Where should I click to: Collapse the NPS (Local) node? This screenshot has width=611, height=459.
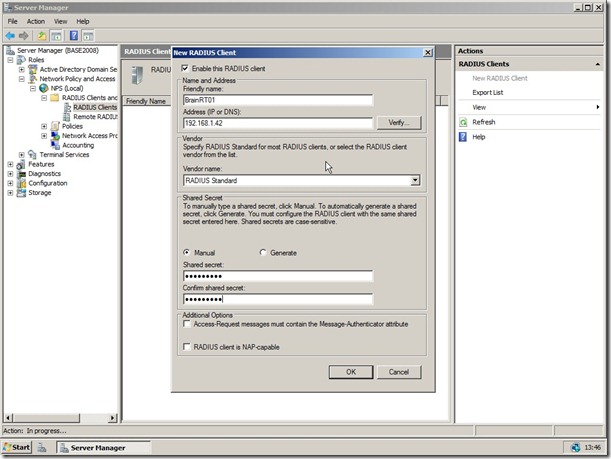[33, 88]
